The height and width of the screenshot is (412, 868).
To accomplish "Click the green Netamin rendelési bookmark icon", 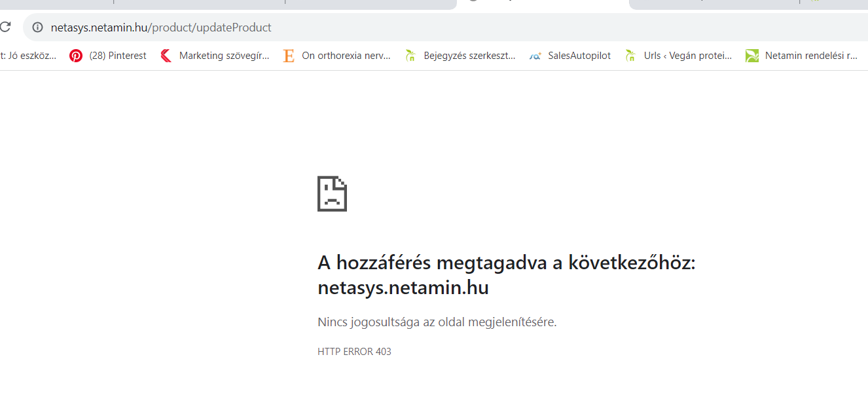I will pyautogui.click(x=752, y=56).
